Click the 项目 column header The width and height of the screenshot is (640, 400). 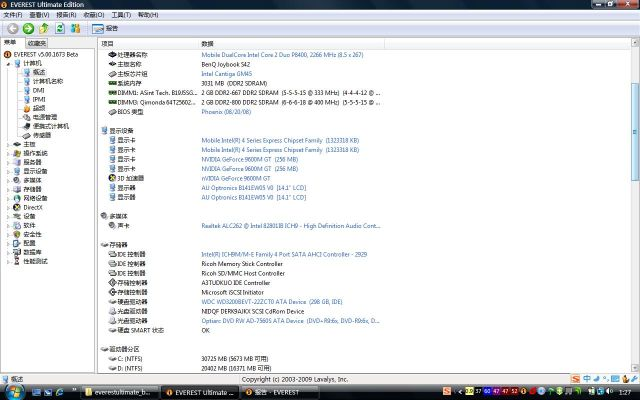pyautogui.click(x=149, y=44)
